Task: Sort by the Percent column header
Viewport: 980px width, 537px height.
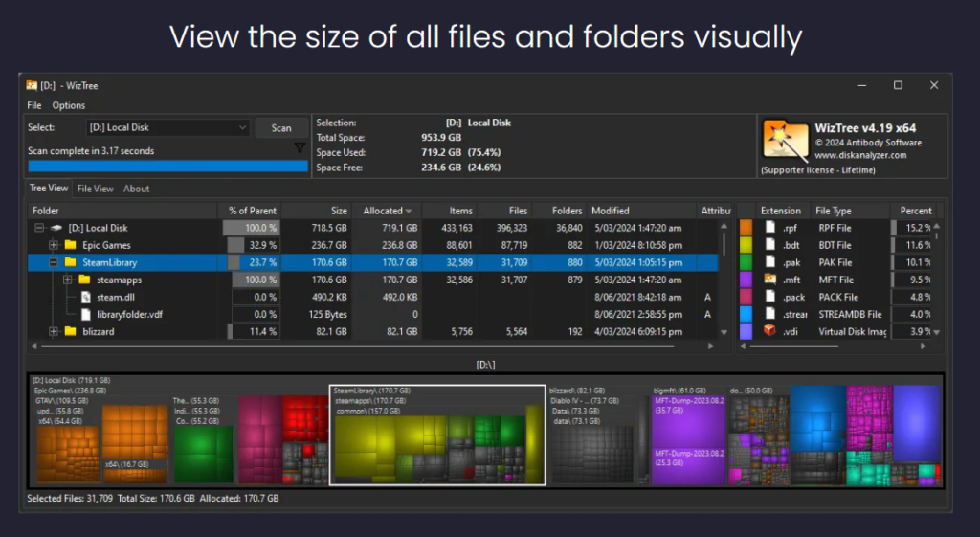Action: point(914,211)
